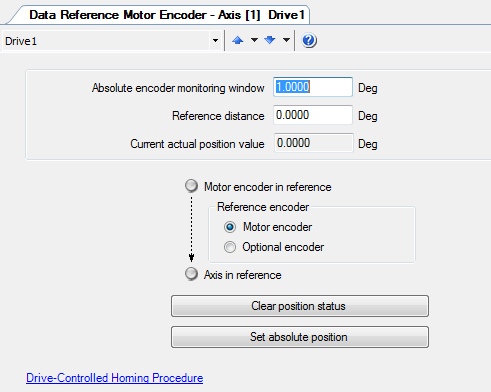Select the Motor encoder radio button
491x392 pixels.
pos(230,227)
